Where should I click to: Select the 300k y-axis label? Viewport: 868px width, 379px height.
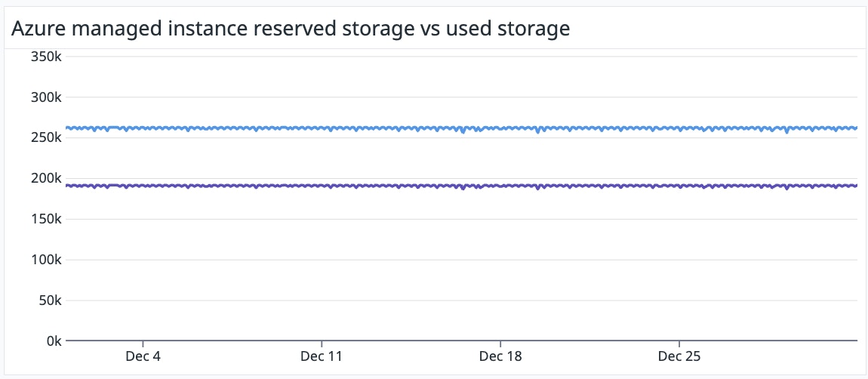[46, 97]
